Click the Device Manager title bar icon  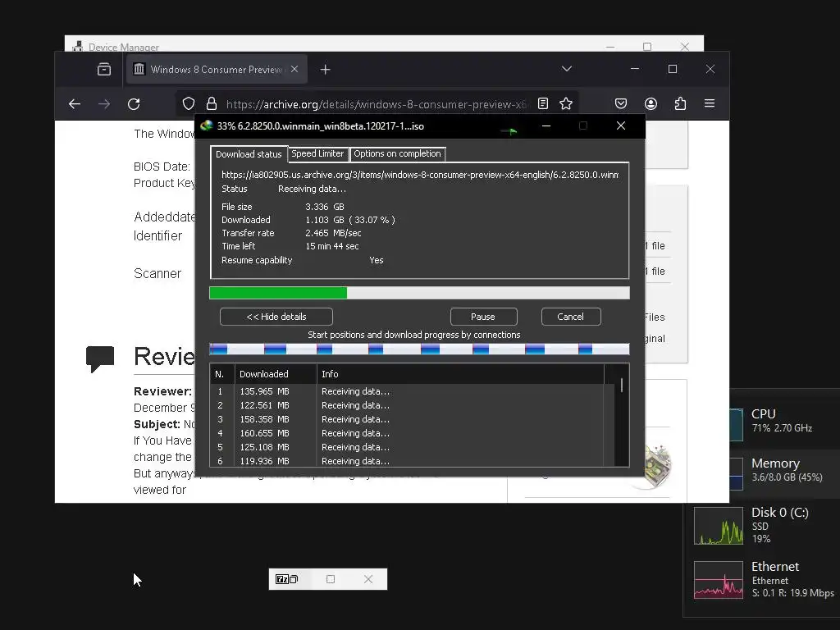(x=78, y=46)
